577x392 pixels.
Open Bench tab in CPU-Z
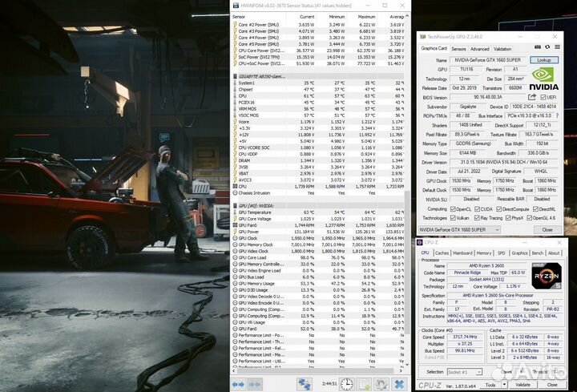point(538,253)
